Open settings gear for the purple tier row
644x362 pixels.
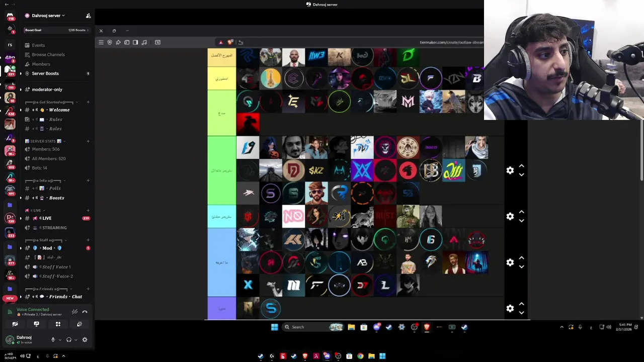pyautogui.click(x=510, y=308)
